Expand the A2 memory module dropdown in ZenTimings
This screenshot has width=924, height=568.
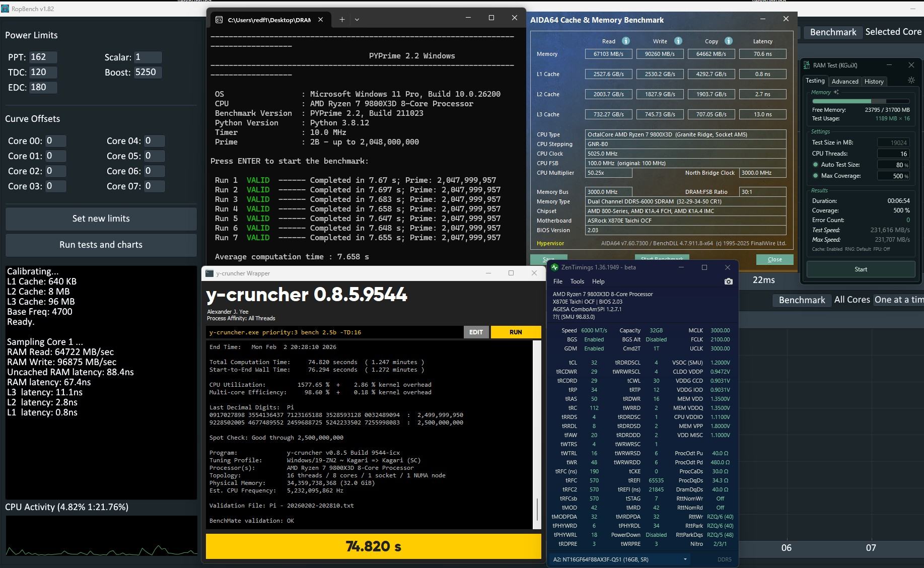tap(685, 559)
